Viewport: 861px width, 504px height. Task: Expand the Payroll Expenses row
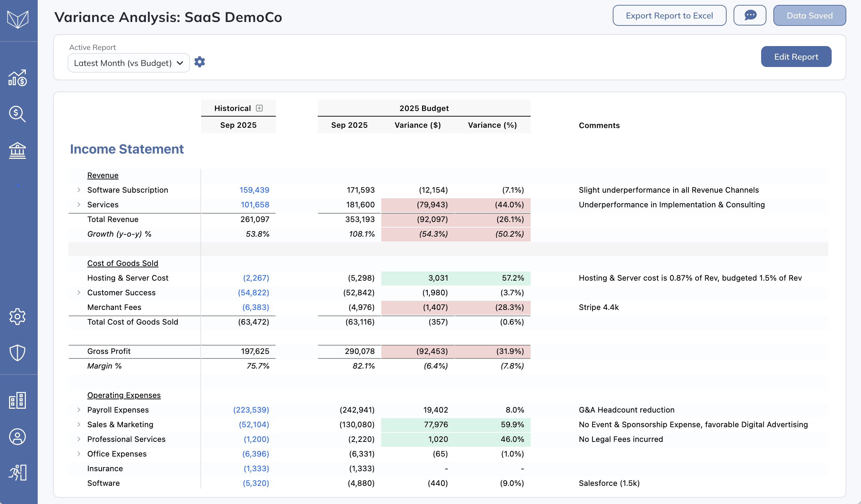[79, 410]
